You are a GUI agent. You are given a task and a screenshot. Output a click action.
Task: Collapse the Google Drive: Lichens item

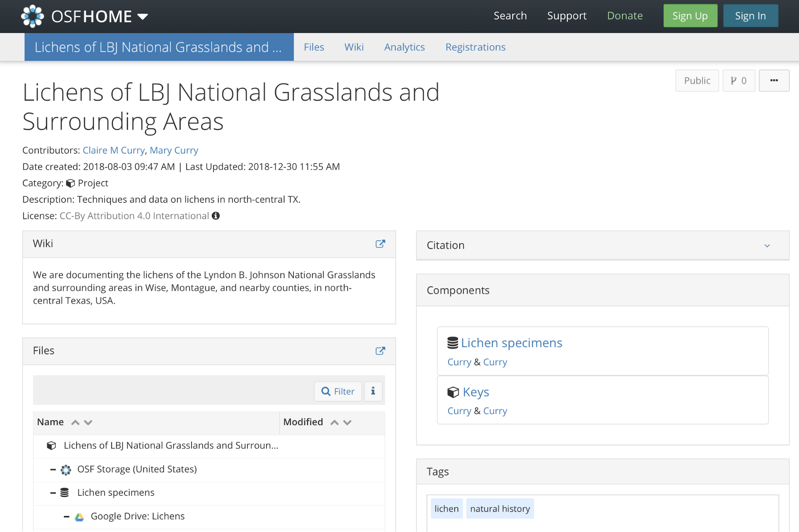coord(66,516)
